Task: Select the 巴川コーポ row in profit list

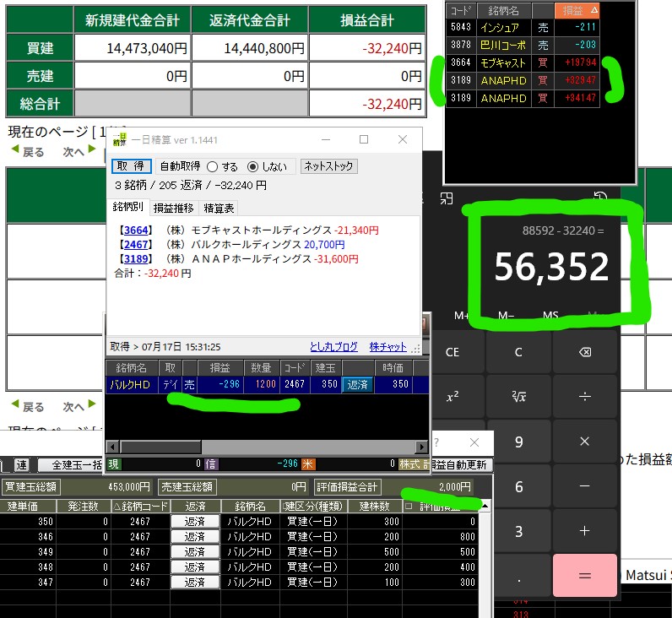Action: 523,45
